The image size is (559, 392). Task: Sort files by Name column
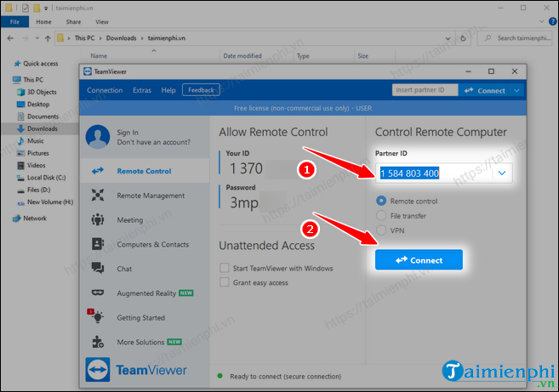click(x=99, y=55)
